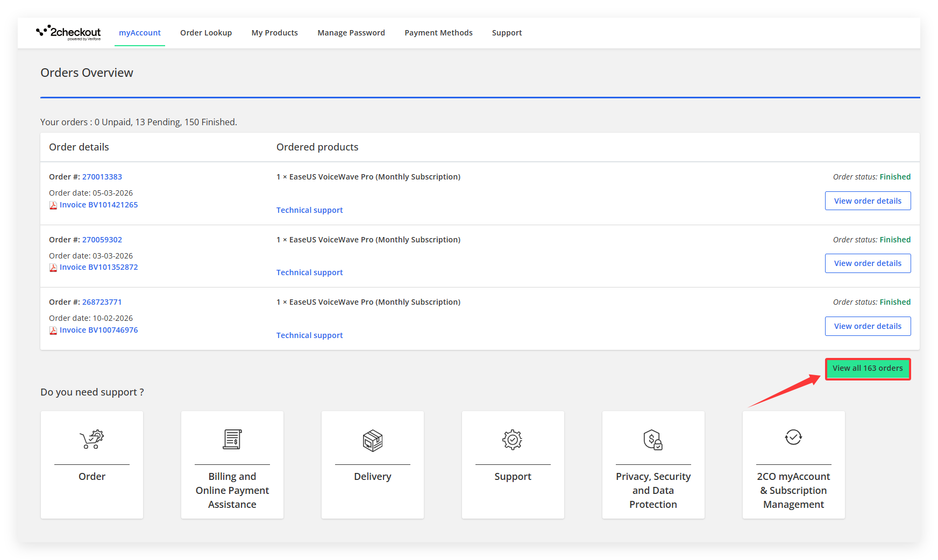Click PDF icon for invoice BV100746976
Image resolution: width=938 pixels, height=560 pixels.
53,331
